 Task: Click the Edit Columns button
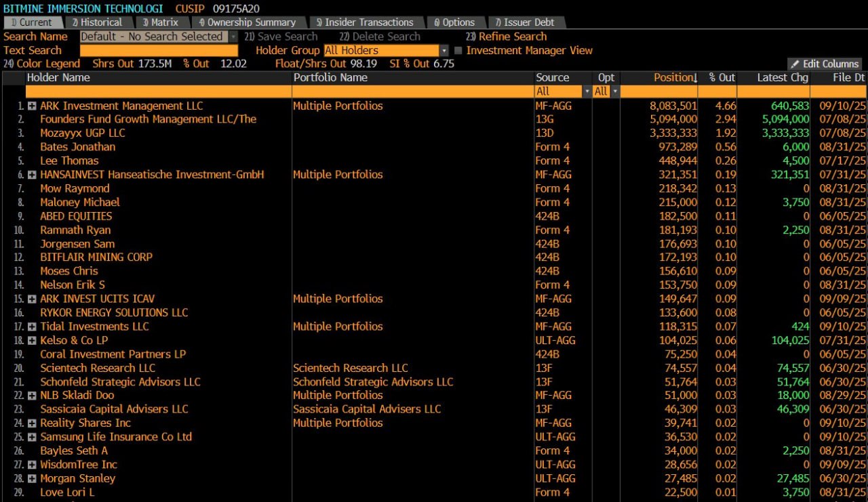pyautogui.click(x=825, y=64)
